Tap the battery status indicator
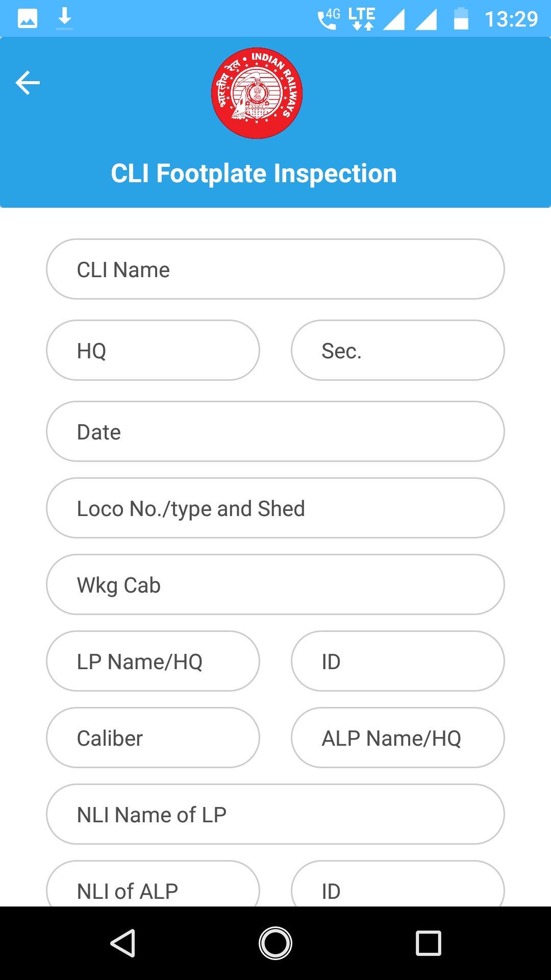 pos(461,18)
